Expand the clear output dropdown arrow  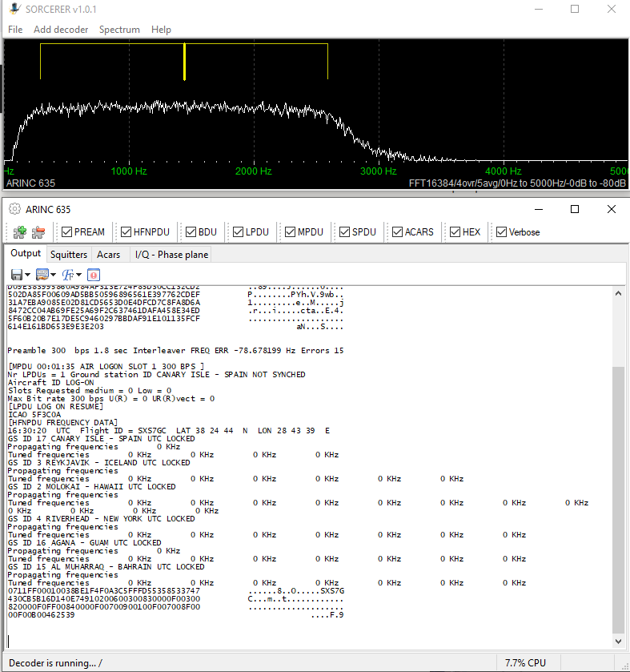point(53,275)
